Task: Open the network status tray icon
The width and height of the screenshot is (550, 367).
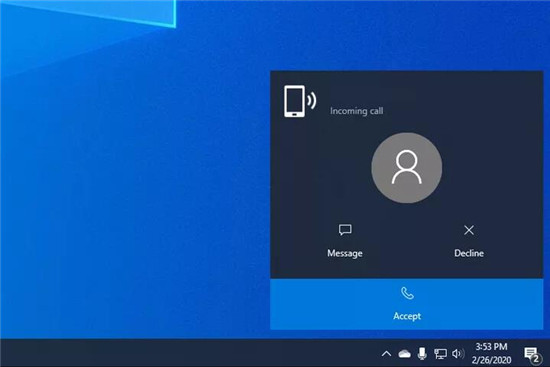Action: [440, 354]
